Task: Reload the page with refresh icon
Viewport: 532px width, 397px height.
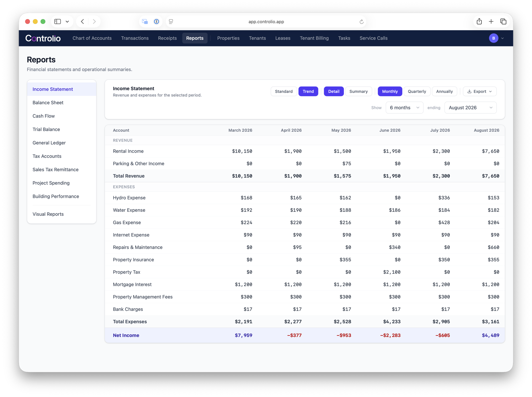Action: [361, 22]
